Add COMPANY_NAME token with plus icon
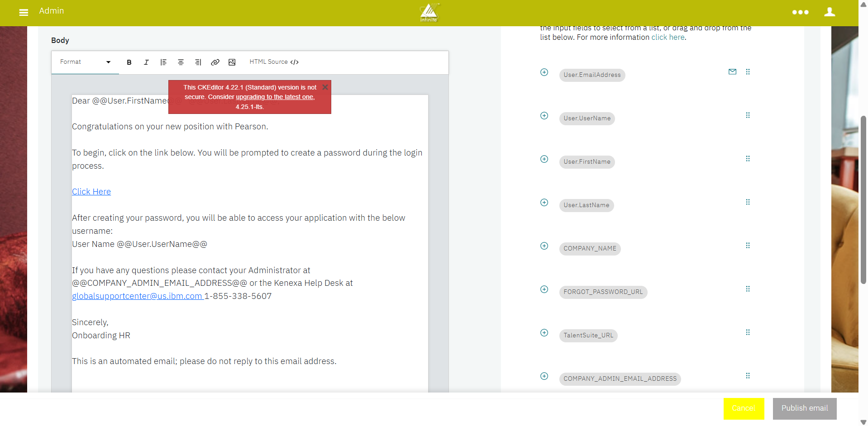This screenshot has width=868, height=426. [544, 246]
